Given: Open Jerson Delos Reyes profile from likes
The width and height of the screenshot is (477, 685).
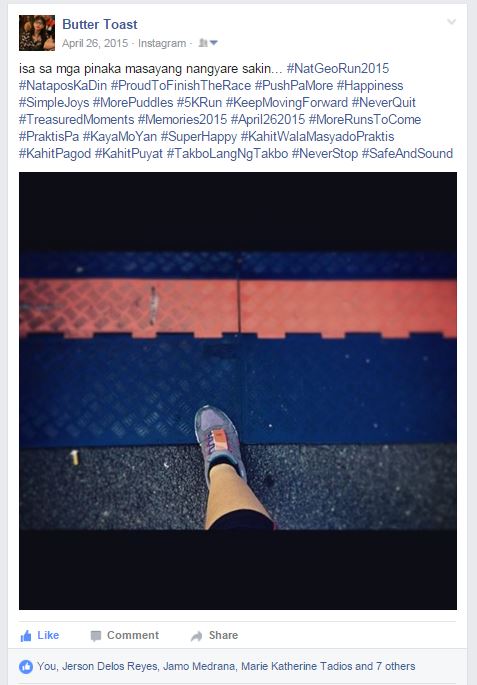Looking at the screenshot, I should 110,666.
